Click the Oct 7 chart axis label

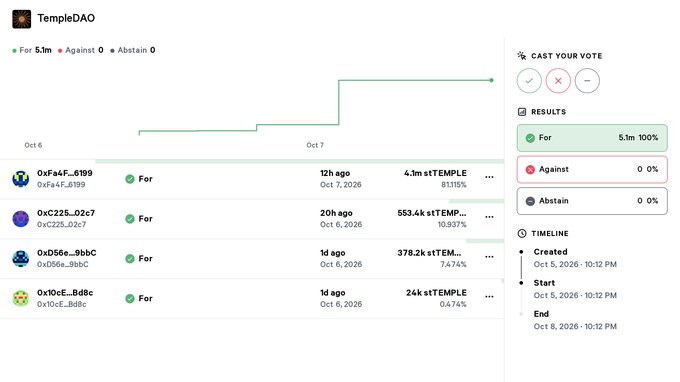pos(315,145)
